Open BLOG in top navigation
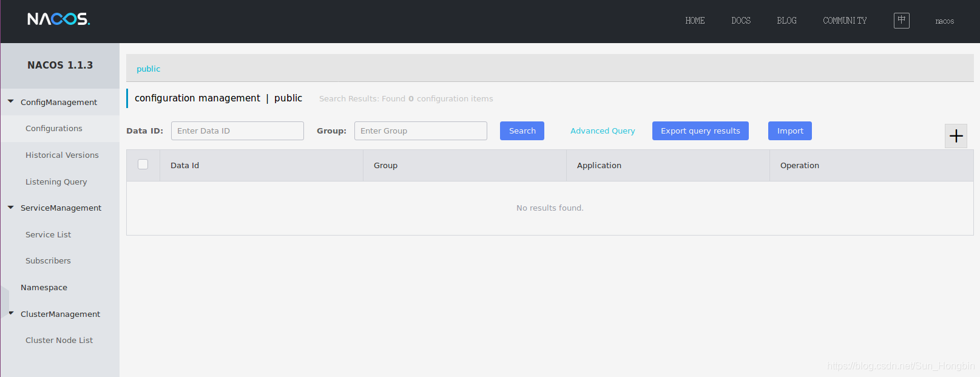 click(x=786, y=21)
